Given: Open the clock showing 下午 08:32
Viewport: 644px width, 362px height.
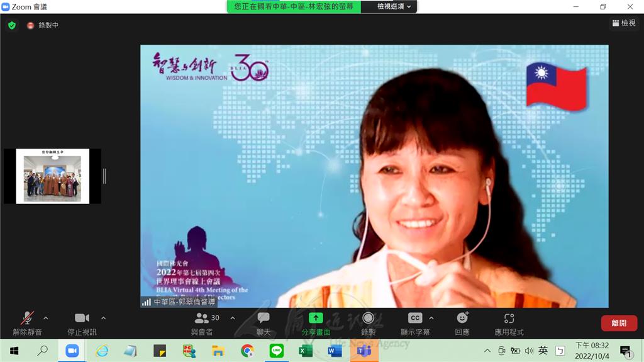Looking at the screenshot, I should [592, 351].
